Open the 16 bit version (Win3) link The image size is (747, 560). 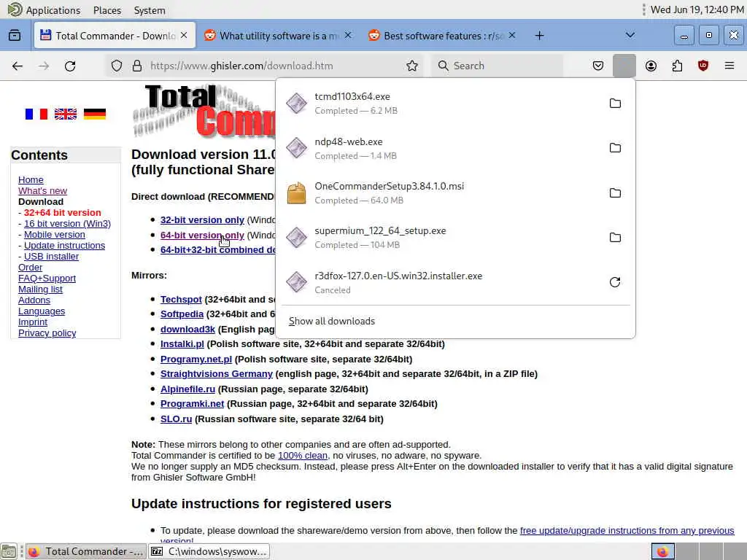tap(67, 223)
